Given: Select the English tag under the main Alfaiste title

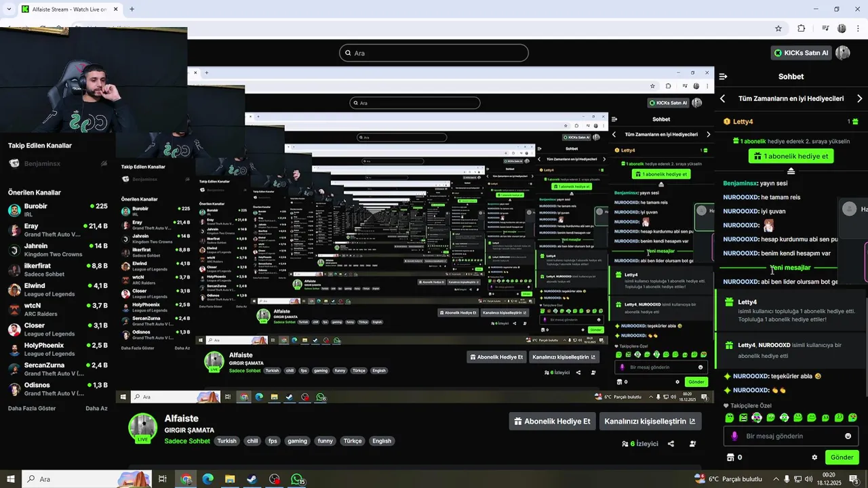Looking at the screenshot, I should (x=382, y=441).
